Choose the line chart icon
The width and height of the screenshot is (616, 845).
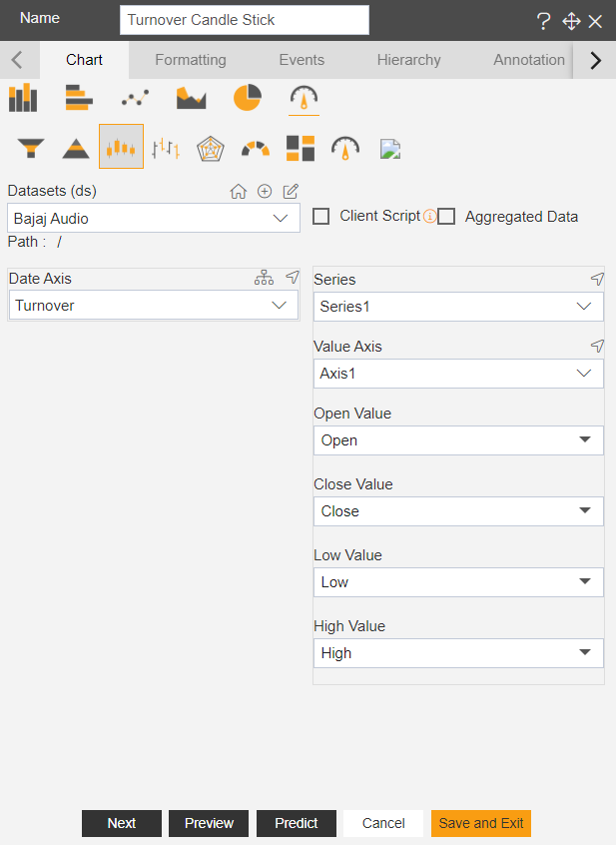pos(135,98)
